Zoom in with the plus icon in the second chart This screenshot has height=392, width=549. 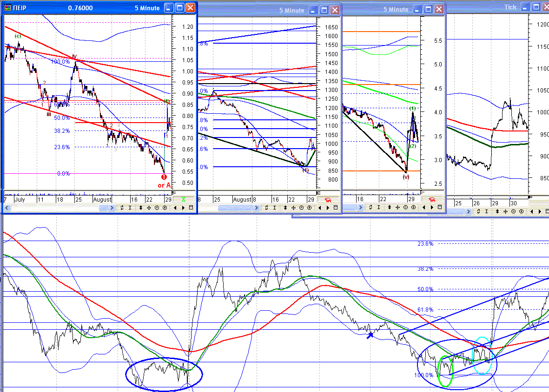[x=309, y=208]
